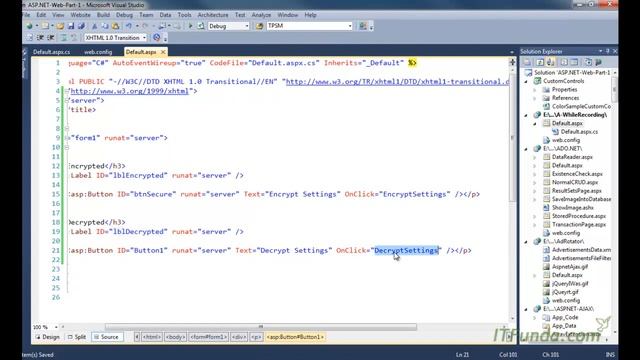640x360 pixels.
Task: Click Solution Explorer View Designer icon
Action: coord(574,62)
